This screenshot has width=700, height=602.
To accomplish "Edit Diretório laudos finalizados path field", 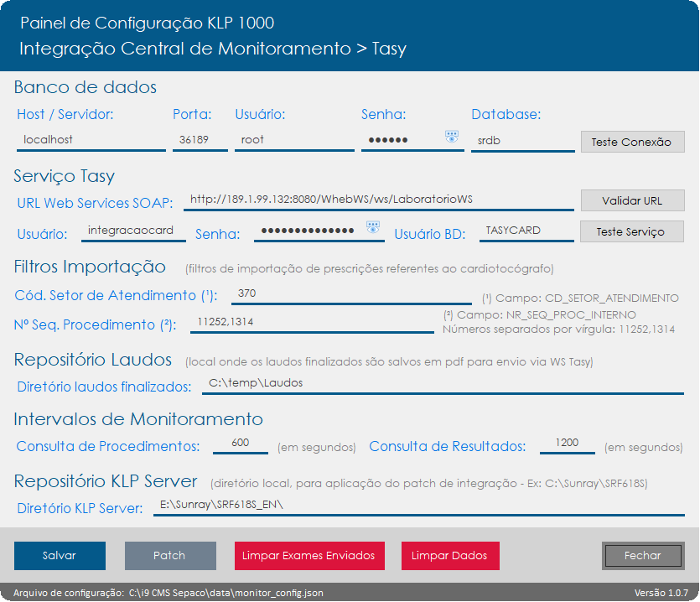I will [443, 384].
